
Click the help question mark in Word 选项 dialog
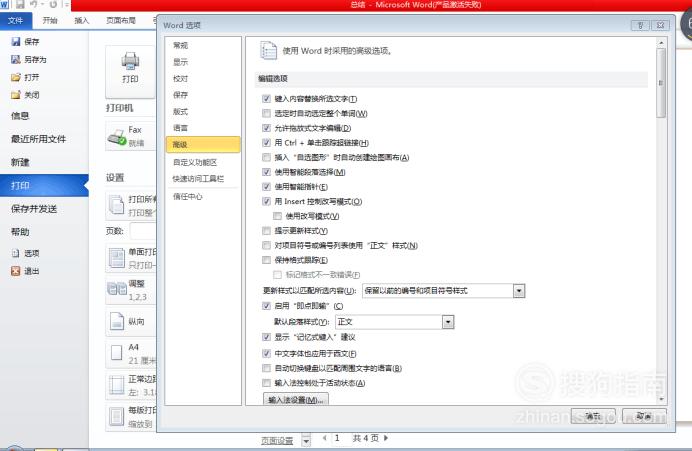(x=640, y=25)
